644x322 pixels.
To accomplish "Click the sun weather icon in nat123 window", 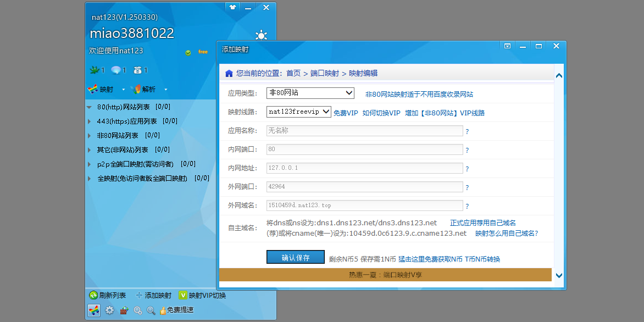I will 261,35.
